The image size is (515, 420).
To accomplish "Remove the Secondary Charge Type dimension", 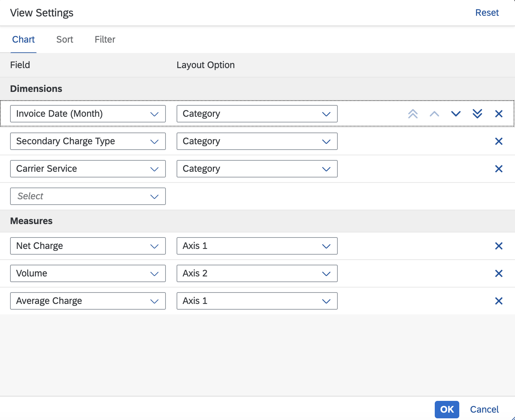I will [x=499, y=141].
